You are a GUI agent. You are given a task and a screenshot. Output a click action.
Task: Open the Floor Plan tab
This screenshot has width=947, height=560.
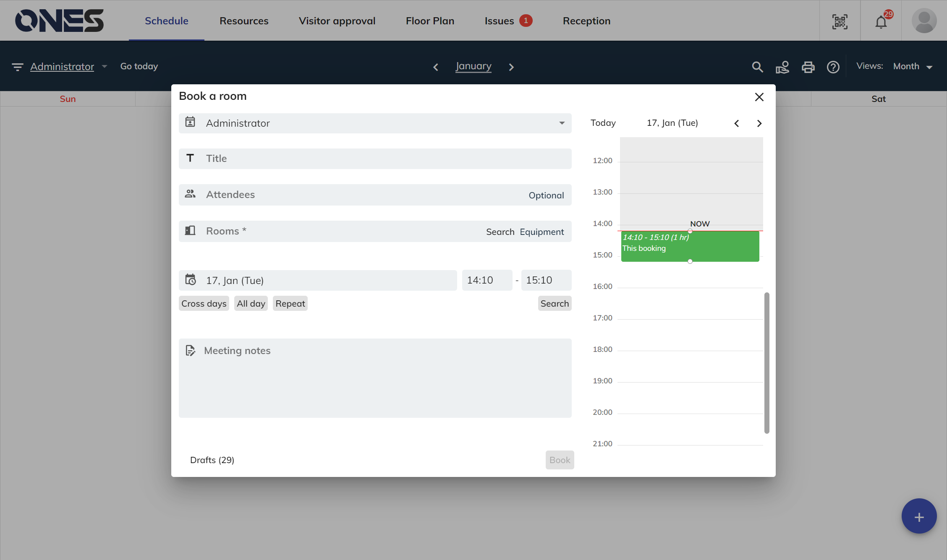click(430, 21)
